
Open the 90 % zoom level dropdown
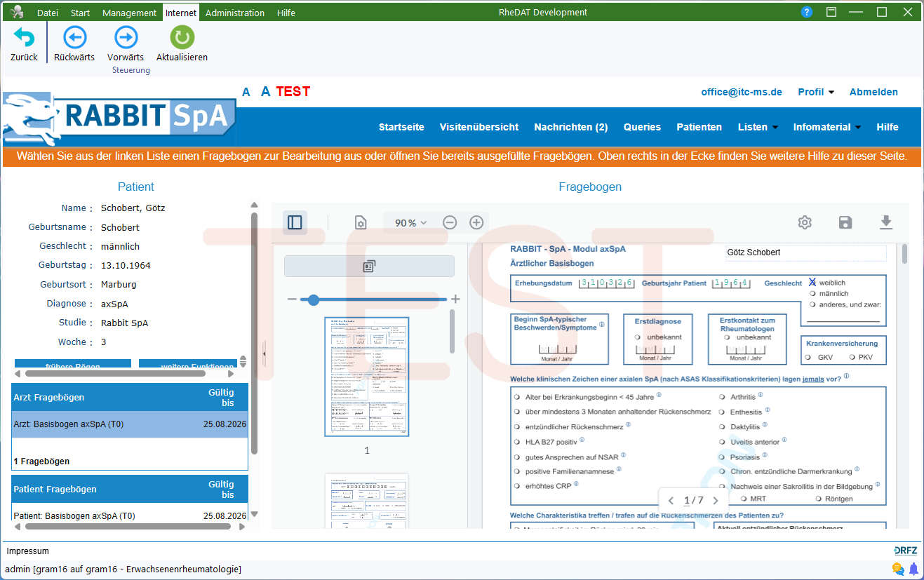pos(410,223)
